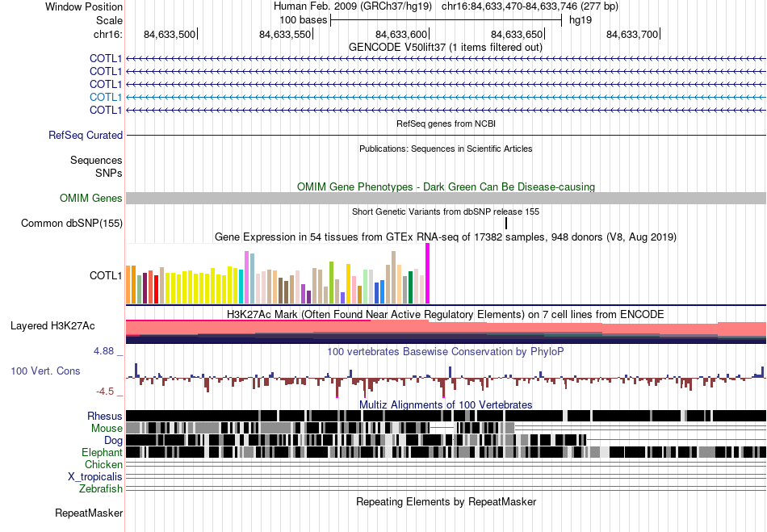This screenshot has height=532, width=767.
Task: Select the Chicken species label
Action: (103, 464)
